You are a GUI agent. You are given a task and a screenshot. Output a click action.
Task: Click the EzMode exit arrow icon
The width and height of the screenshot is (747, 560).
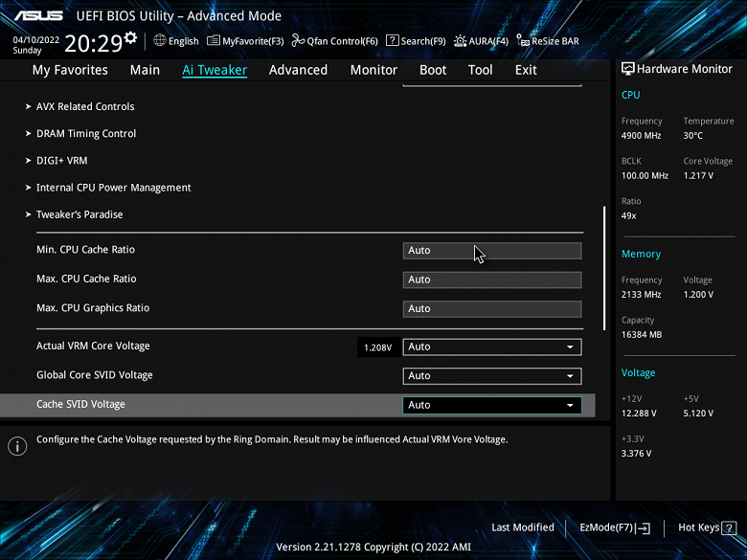point(643,527)
